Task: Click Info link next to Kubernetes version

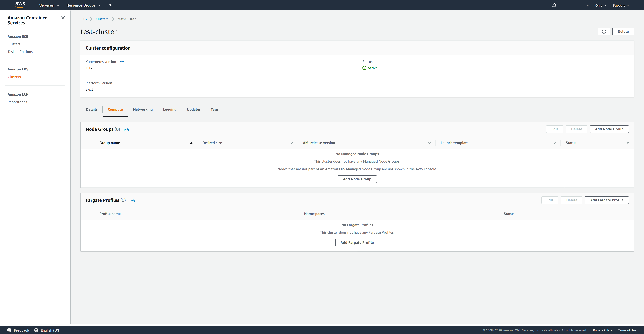Action: coord(121,62)
